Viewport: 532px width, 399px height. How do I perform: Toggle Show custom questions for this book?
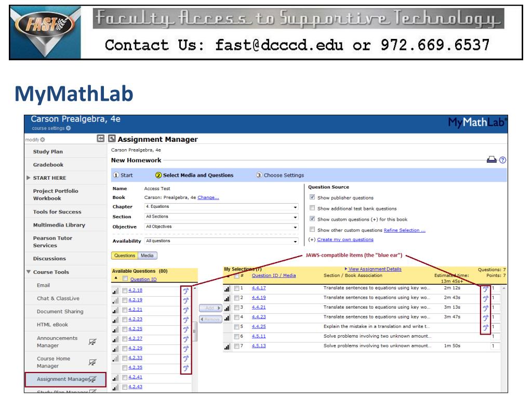point(312,219)
